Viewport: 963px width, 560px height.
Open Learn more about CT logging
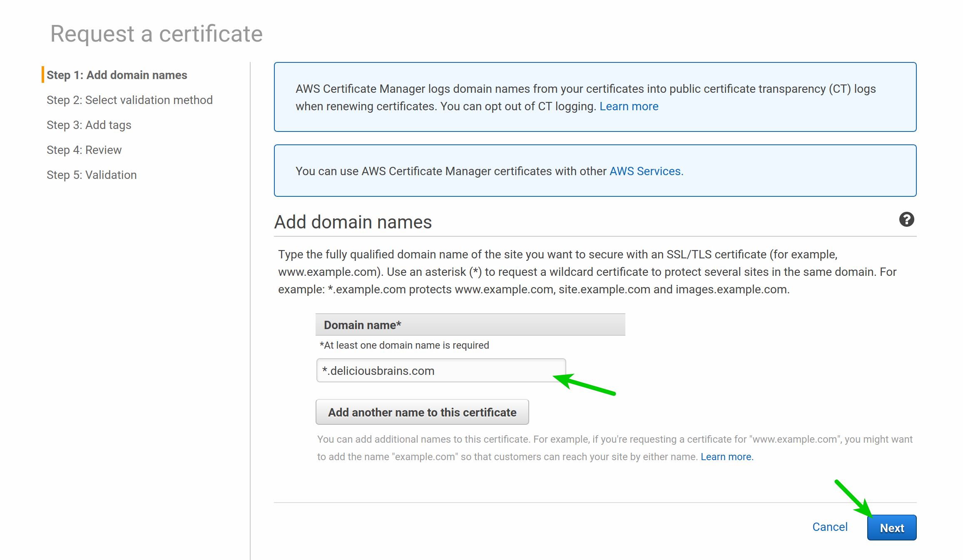pos(629,107)
